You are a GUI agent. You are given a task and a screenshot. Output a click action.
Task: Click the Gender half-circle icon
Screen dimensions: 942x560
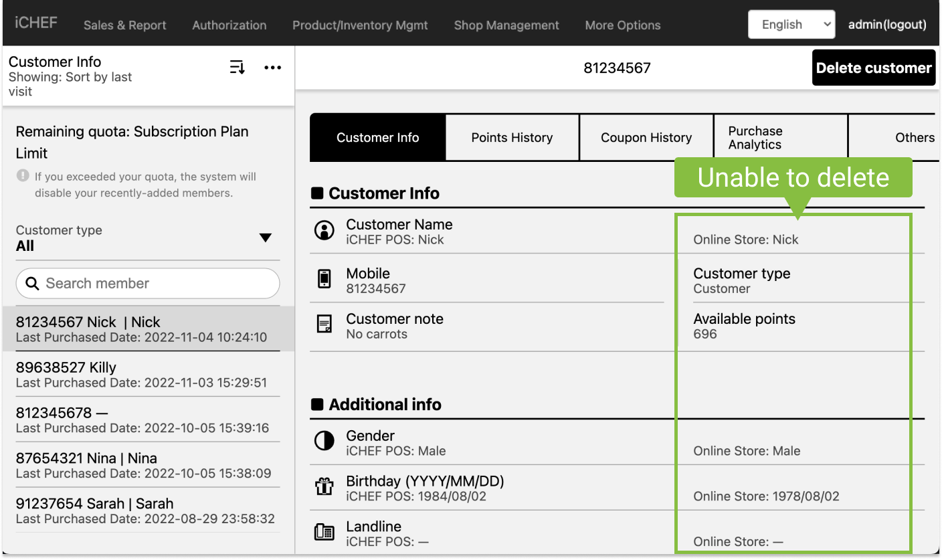click(x=324, y=441)
